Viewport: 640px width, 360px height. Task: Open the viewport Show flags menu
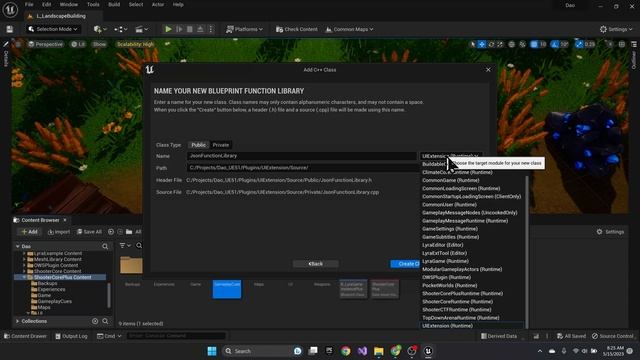(x=99, y=44)
